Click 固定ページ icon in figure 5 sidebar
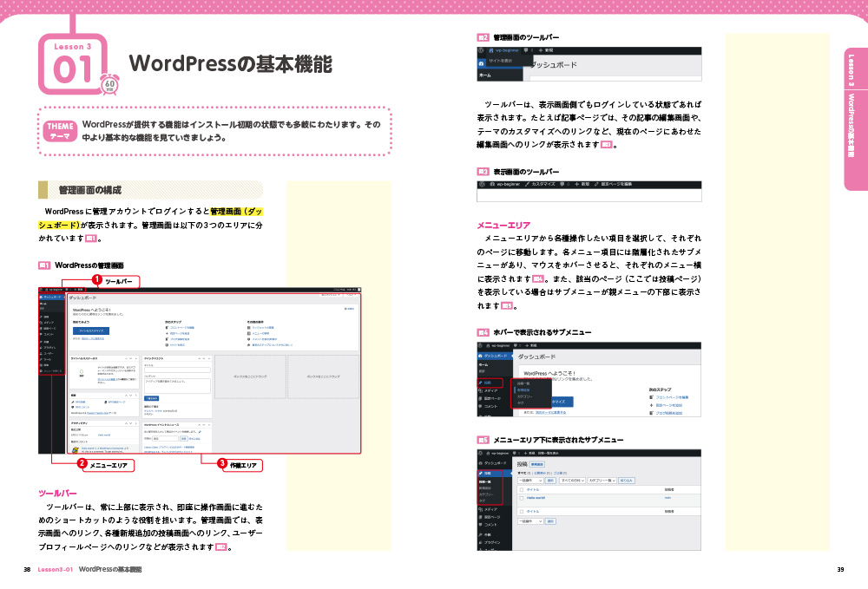This screenshot has width=868, height=589. coord(481,517)
